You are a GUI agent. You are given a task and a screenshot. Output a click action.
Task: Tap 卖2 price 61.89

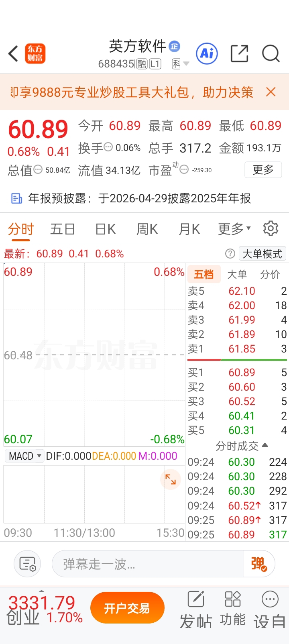(242, 334)
